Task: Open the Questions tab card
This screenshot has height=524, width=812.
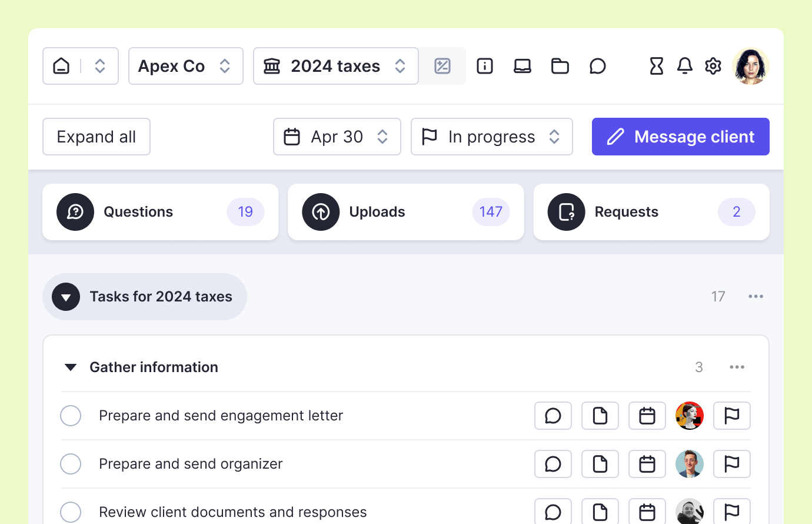Action: (x=160, y=212)
